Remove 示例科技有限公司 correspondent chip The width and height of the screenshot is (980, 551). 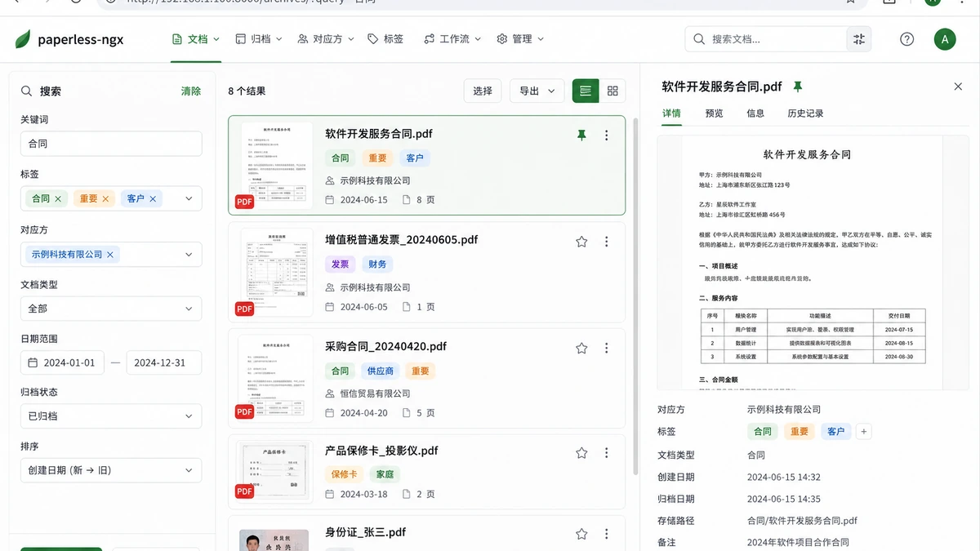coord(111,254)
